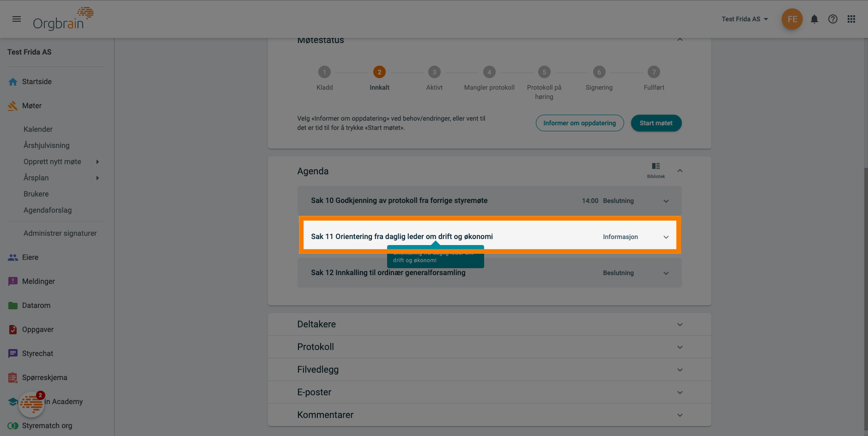Viewport: 868px width, 436px height.
Task: Click Test Frida AS sidebar heading
Action: (30, 52)
